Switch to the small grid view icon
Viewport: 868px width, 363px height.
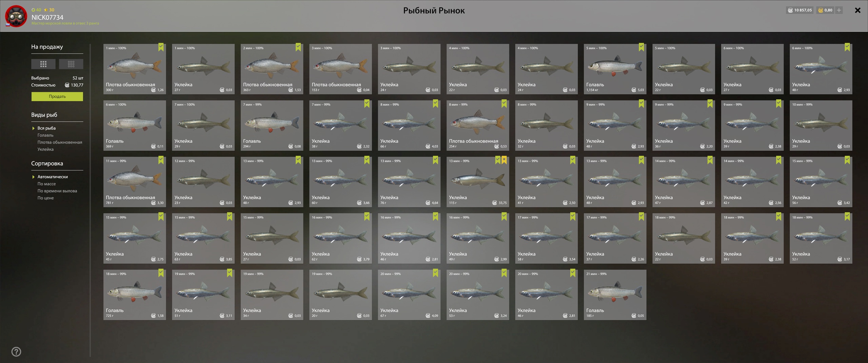pyautogui.click(x=71, y=64)
